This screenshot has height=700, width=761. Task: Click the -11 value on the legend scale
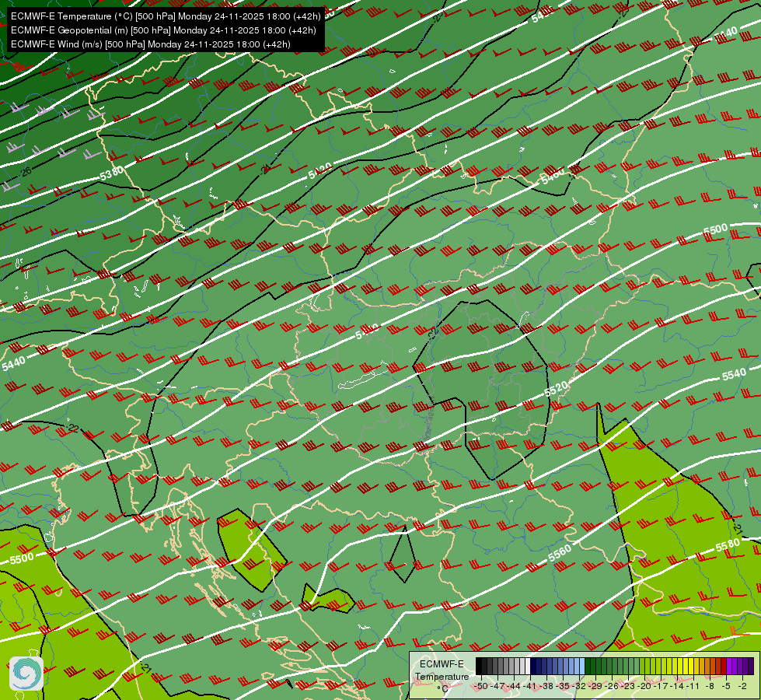pos(693,686)
